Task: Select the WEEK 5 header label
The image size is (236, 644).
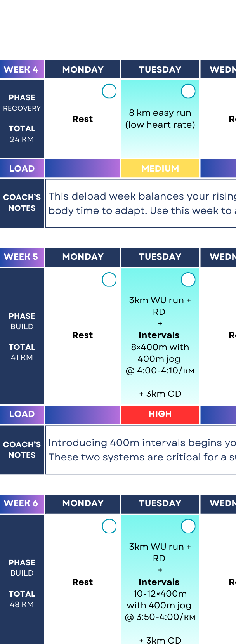Action: pos(21,257)
